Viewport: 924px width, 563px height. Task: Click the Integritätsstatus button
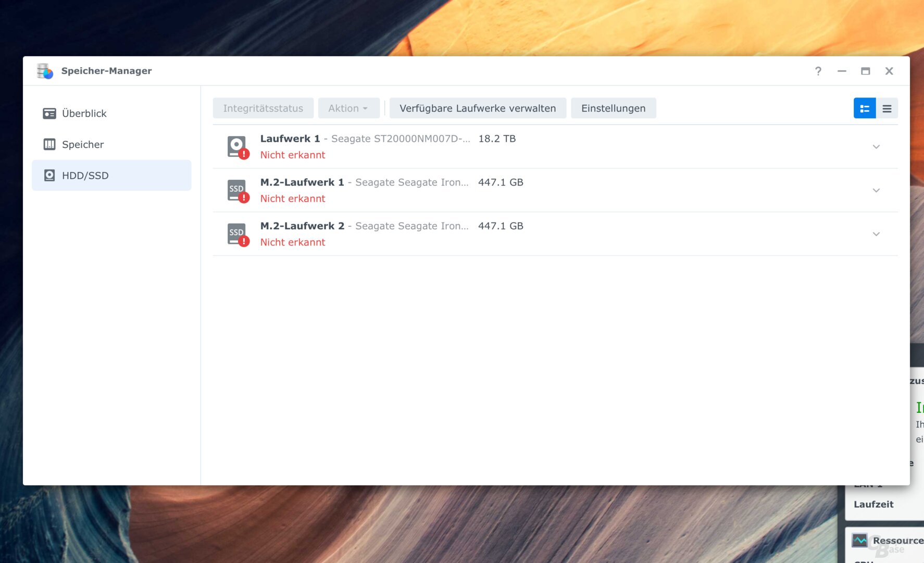pos(263,108)
